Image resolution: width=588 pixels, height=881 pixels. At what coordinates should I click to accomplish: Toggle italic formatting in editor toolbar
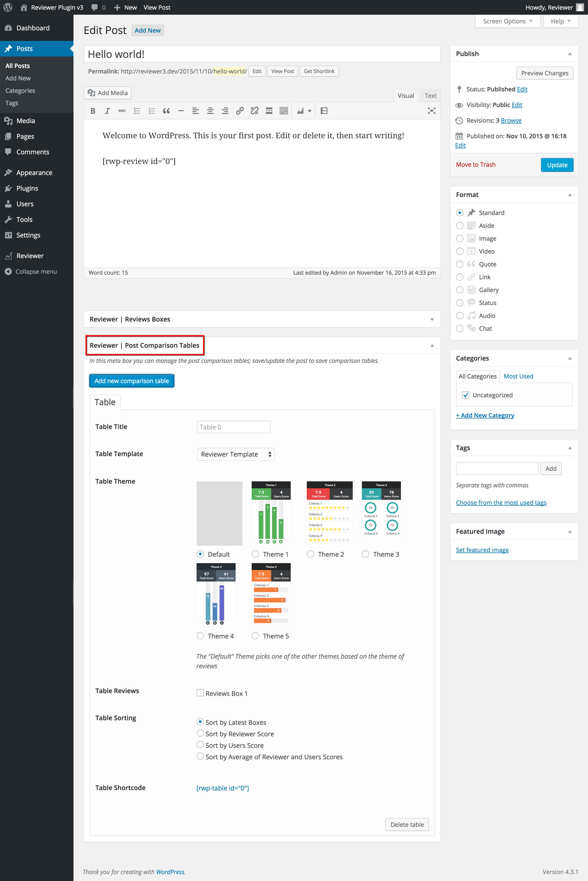point(107,111)
